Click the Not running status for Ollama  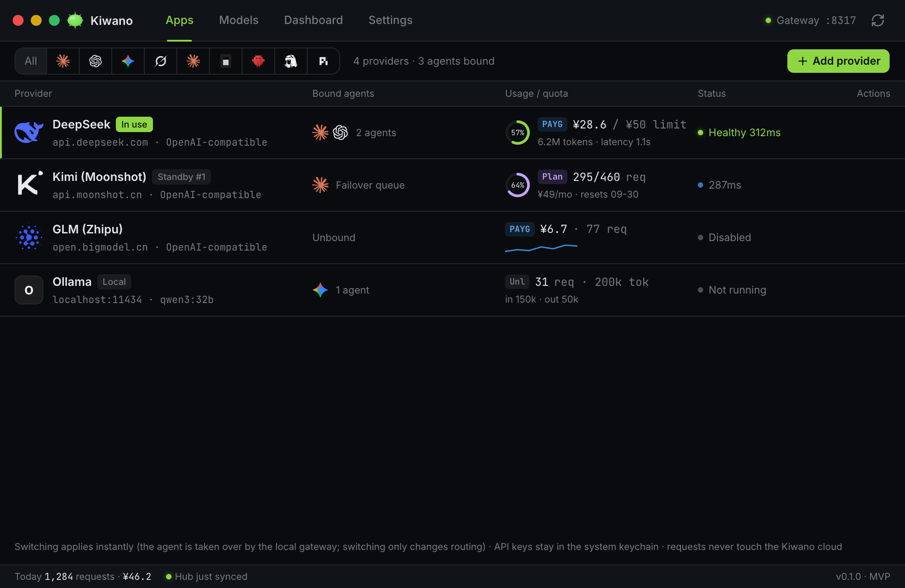[x=732, y=290]
